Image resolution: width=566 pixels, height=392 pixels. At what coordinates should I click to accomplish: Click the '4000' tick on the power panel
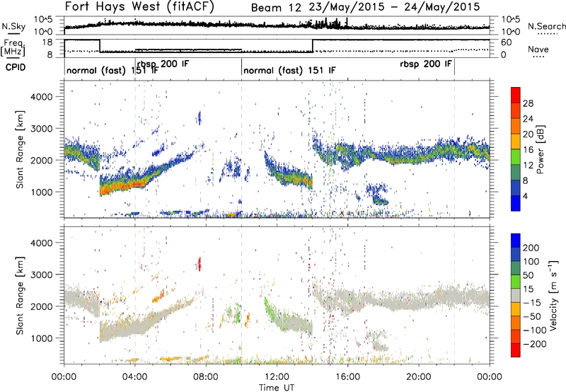41,97
